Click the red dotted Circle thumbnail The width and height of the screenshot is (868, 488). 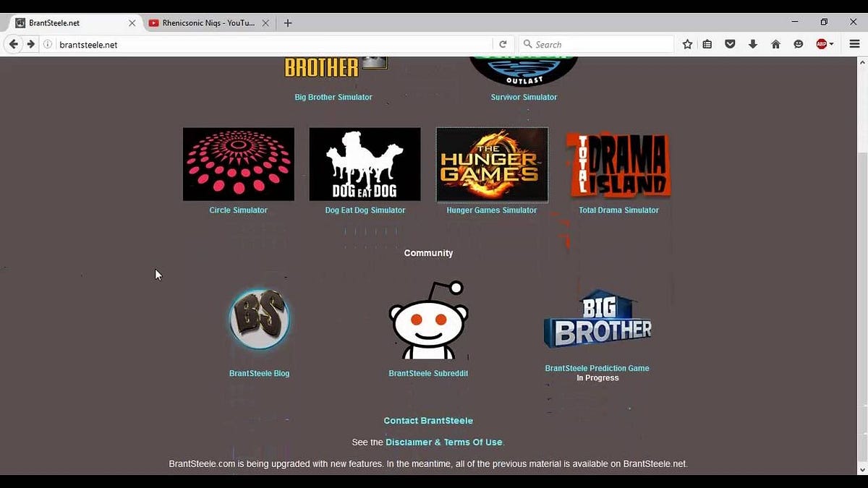coord(239,164)
